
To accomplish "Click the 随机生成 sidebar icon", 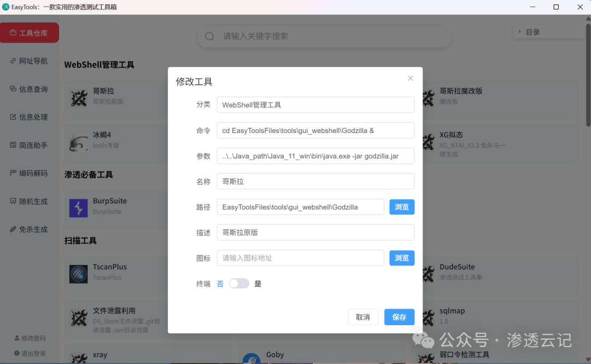I will tap(13, 201).
